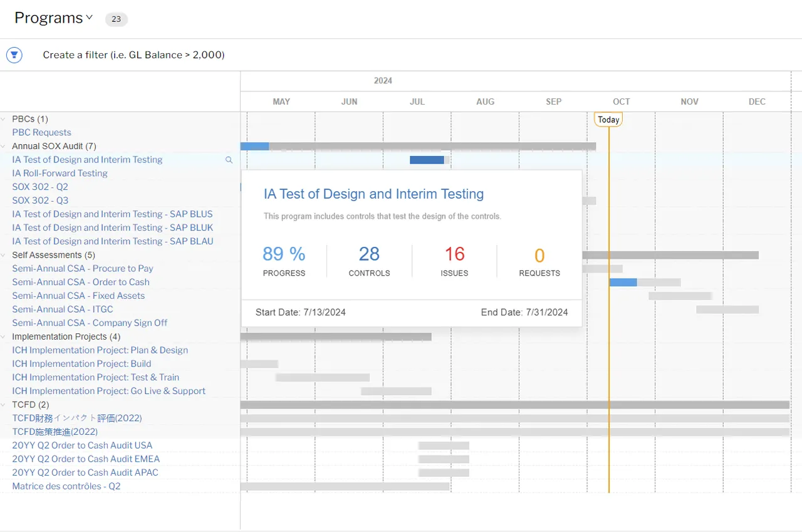The image size is (802, 532).
Task: Open the PBC Requests program
Action: point(41,132)
